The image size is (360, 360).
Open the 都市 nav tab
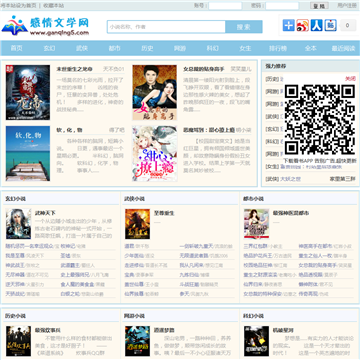click(114, 48)
